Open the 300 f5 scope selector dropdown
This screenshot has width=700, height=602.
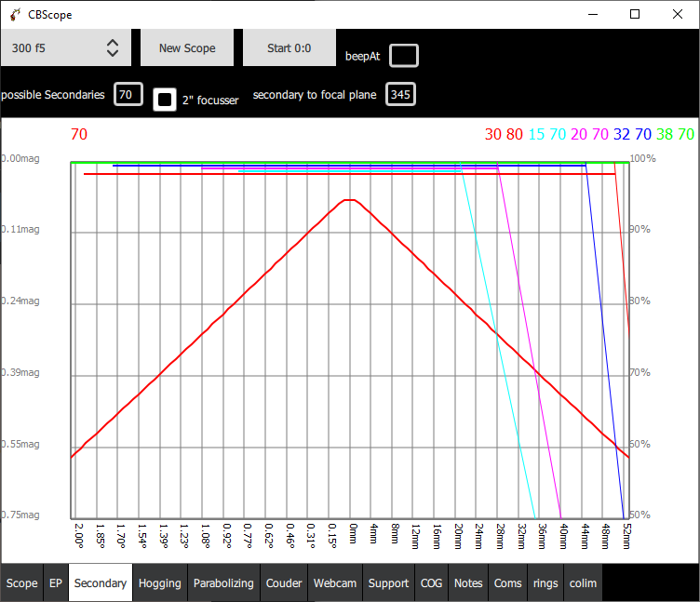[x=65, y=47]
